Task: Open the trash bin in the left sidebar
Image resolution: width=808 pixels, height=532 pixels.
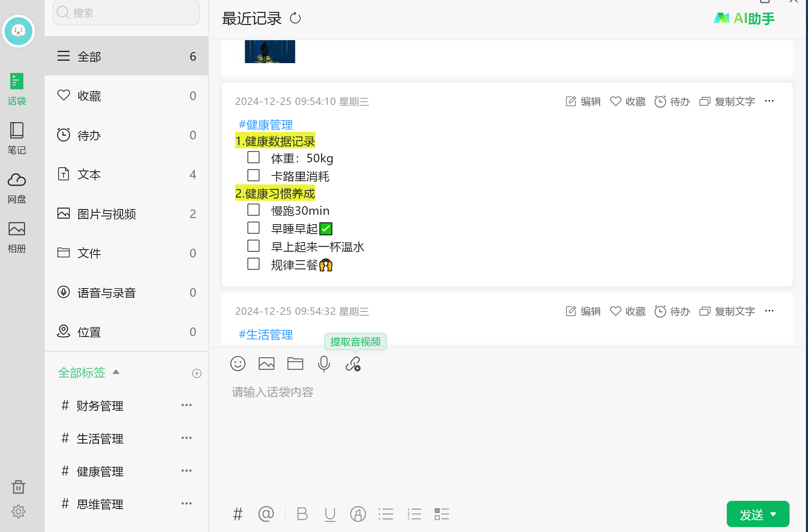Action: point(18,487)
